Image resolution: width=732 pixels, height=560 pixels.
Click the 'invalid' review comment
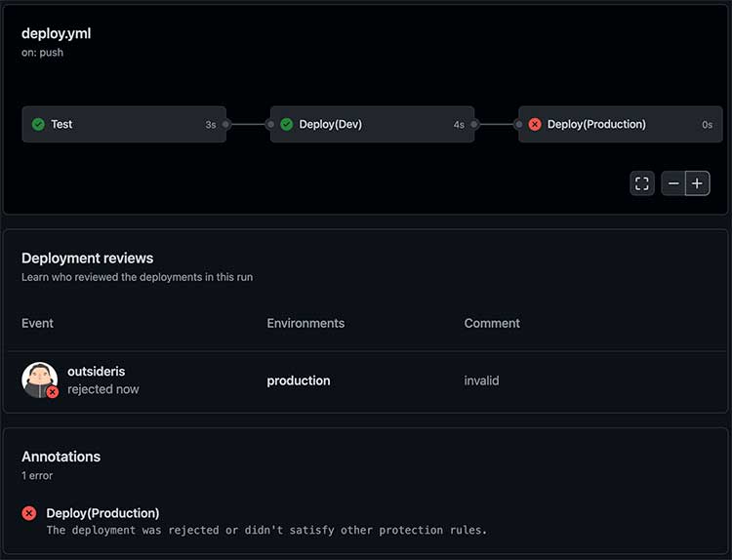pos(481,380)
